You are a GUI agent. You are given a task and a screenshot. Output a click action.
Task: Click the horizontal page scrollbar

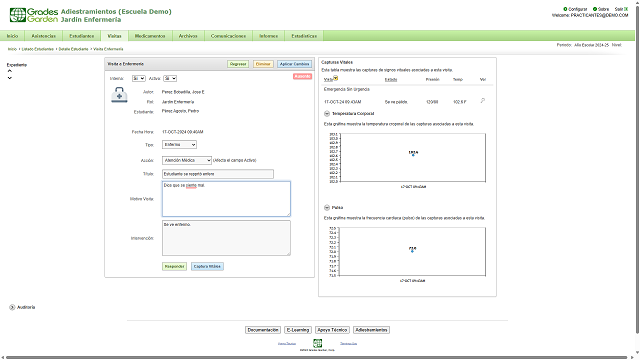click(317, 358)
